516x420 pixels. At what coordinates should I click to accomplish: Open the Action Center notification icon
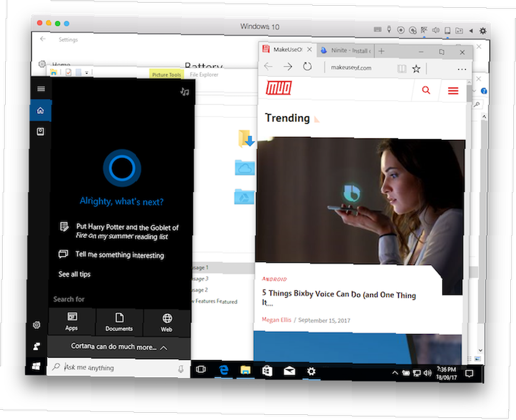(469, 373)
